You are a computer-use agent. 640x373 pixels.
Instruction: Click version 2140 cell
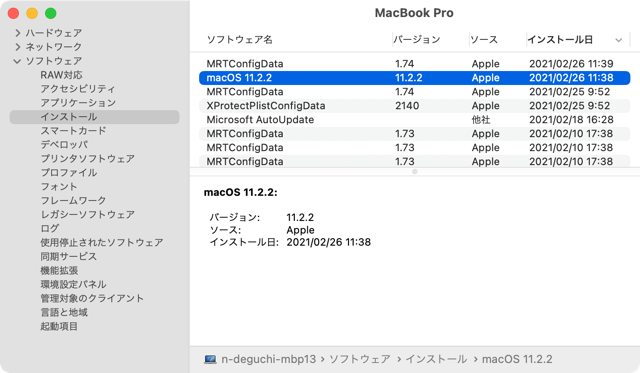[x=407, y=106]
